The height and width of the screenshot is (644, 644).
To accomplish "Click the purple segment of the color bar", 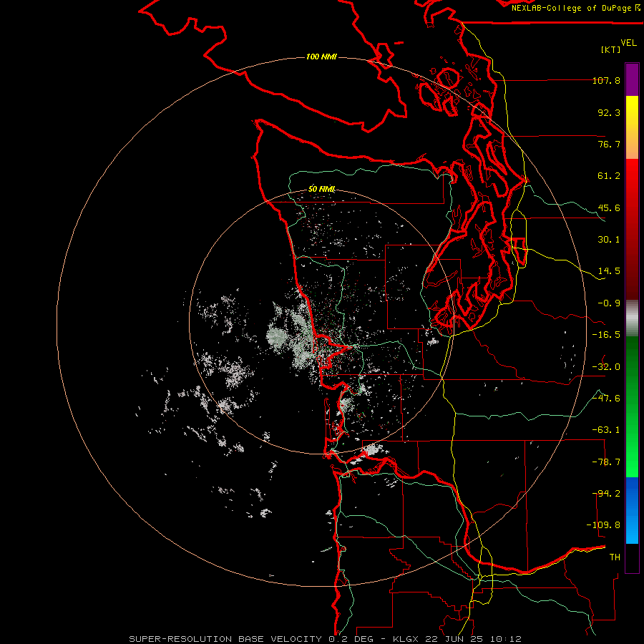I will click(x=632, y=79).
